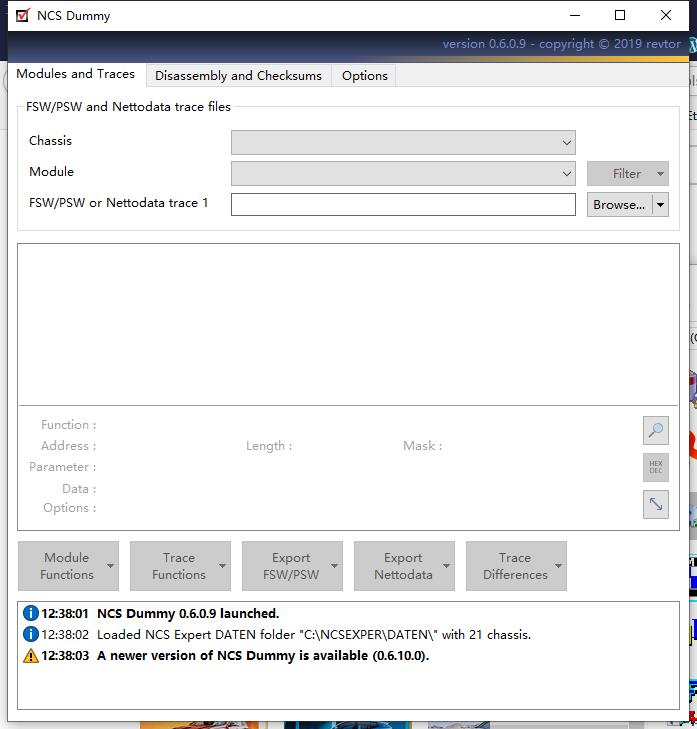Expand the Trace Differences dropdown arrow

point(559,566)
